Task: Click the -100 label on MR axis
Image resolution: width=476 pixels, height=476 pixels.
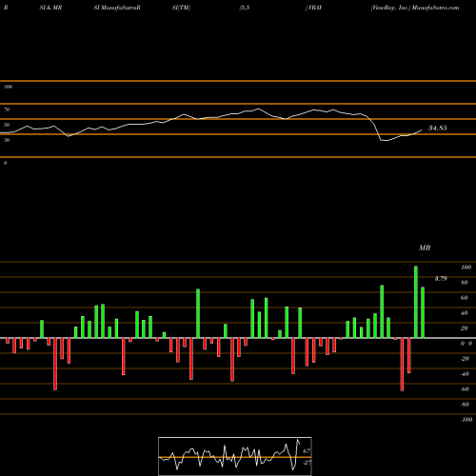Action: (466, 420)
